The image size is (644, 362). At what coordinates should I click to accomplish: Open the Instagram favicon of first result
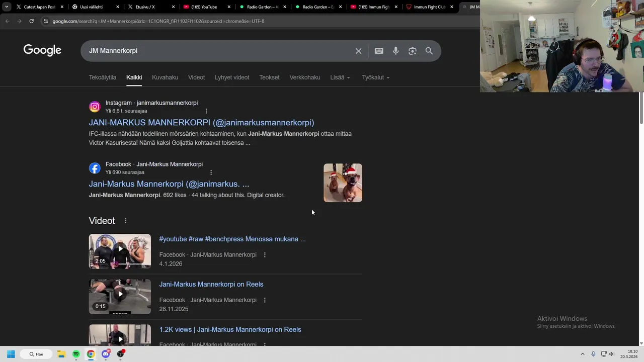point(95,107)
